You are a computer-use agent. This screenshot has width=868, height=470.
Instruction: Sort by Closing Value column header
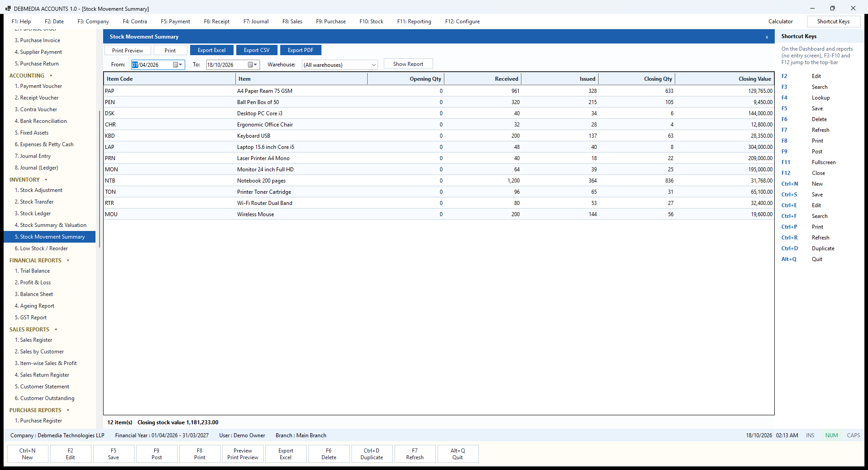724,79
